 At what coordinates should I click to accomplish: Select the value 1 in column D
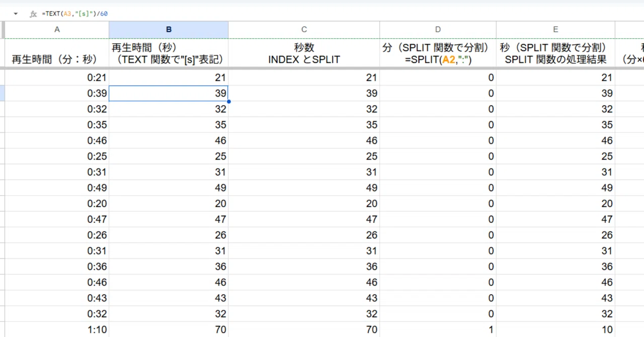pos(438,330)
